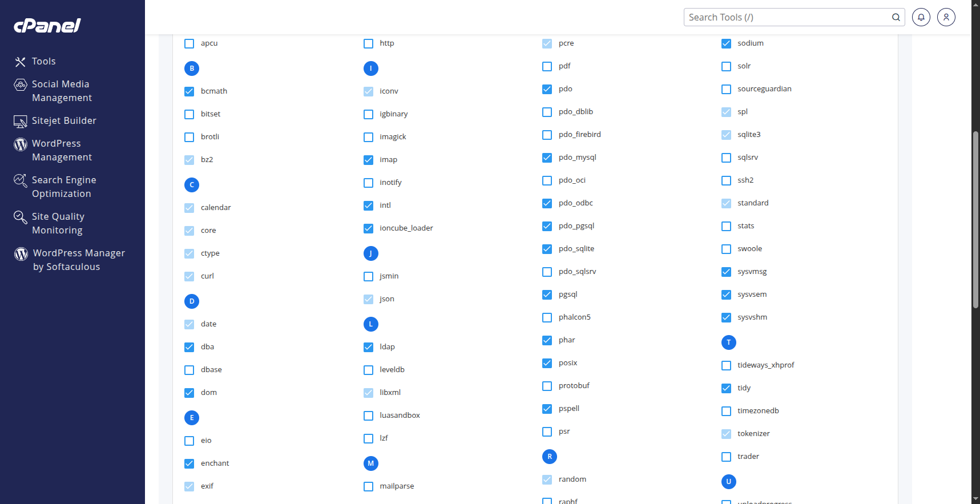Click the letter T section badge

[x=729, y=342]
